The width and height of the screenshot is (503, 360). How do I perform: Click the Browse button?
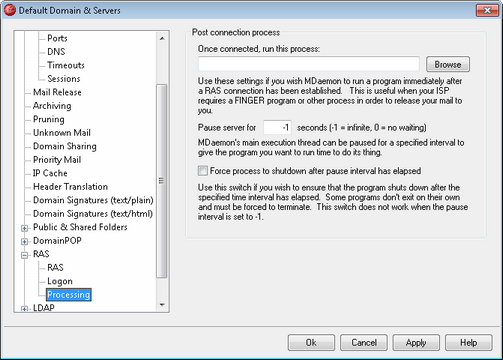pyautogui.click(x=448, y=64)
